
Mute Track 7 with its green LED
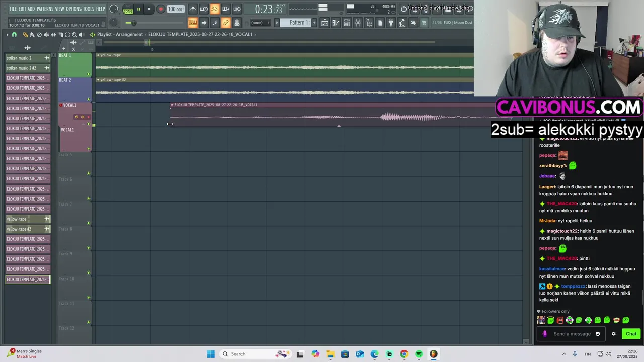89,223
